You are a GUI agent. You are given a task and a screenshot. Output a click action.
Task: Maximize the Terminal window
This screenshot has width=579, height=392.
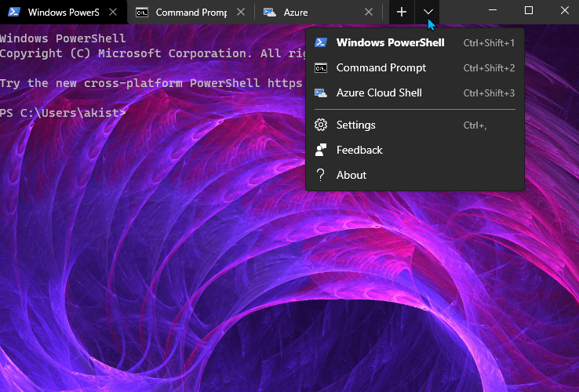529,10
